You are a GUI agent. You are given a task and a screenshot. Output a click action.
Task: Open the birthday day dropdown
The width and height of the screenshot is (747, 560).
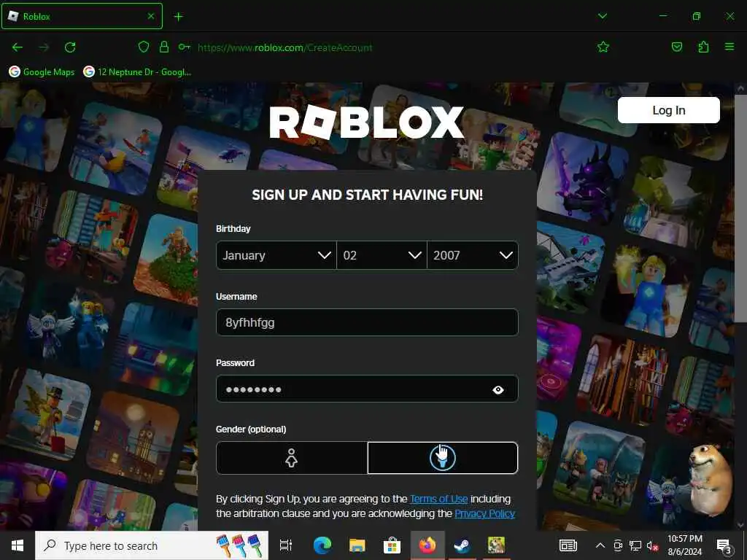[x=382, y=255]
